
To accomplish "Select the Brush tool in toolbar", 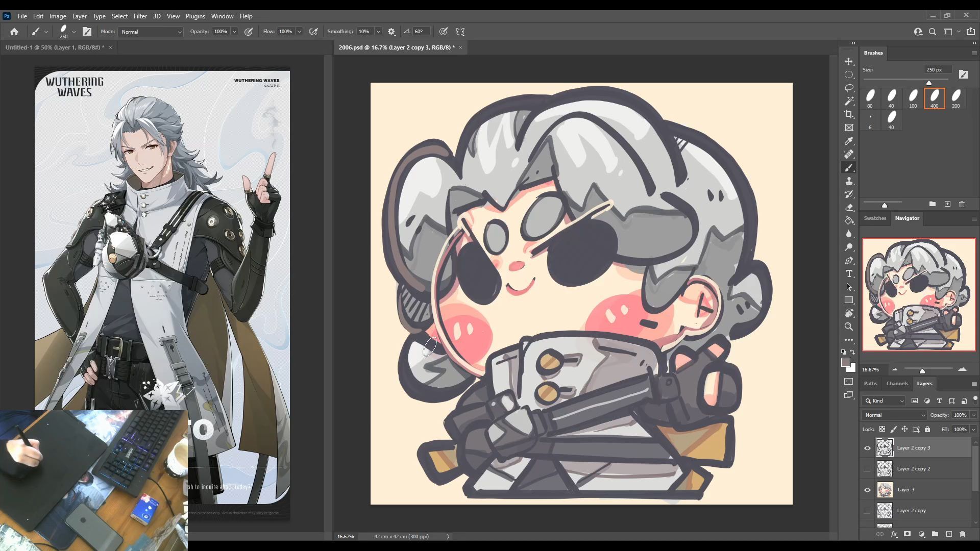I will [849, 167].
